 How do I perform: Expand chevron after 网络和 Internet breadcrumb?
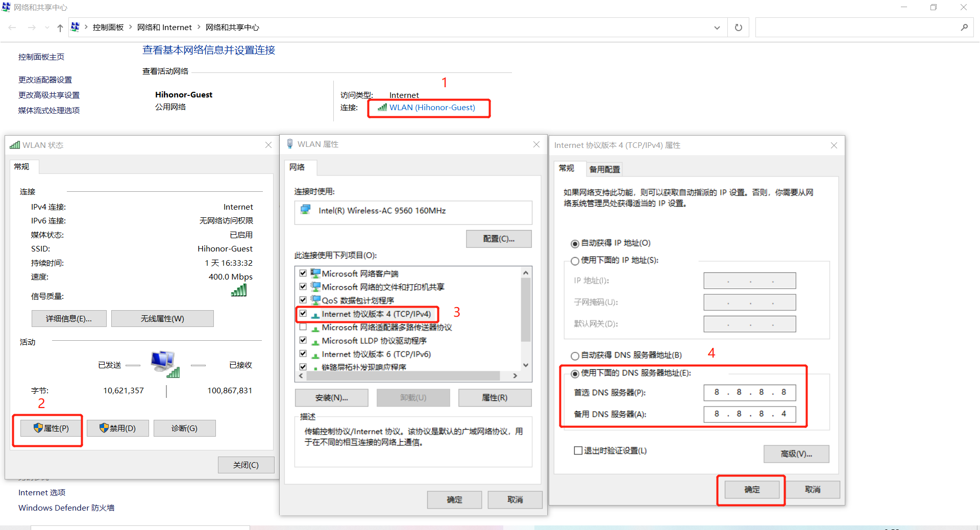(x=199, y=27)
